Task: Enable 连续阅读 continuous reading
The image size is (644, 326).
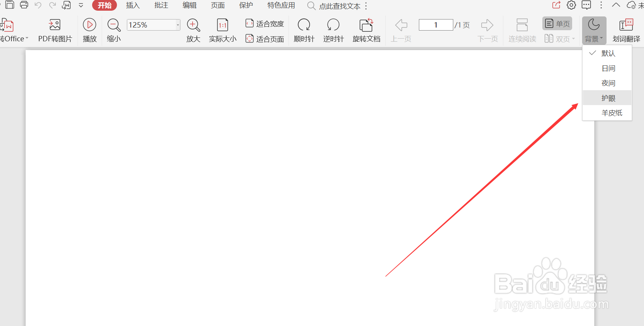Action: click(x=522, y=31)
